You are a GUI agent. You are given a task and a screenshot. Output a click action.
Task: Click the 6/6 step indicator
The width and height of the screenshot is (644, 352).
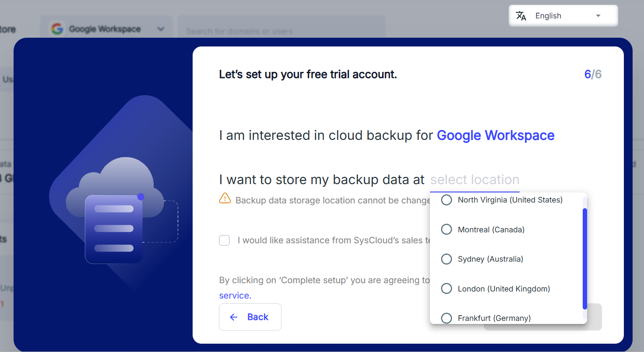(593, 74)
